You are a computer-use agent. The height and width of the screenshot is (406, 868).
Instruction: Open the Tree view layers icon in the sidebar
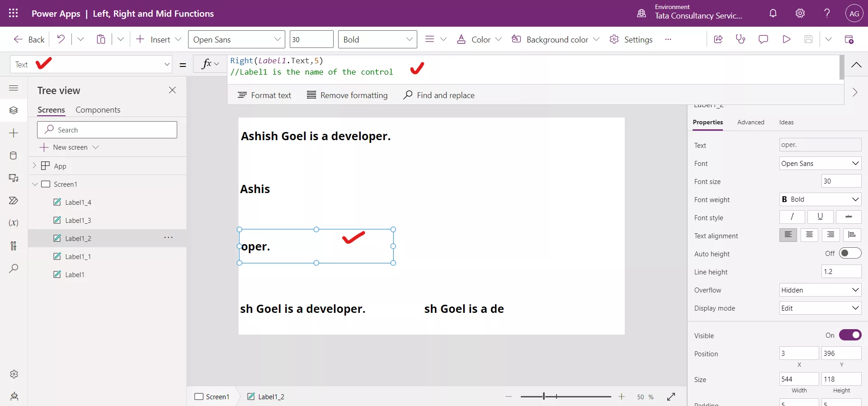[x=14, y=110]
